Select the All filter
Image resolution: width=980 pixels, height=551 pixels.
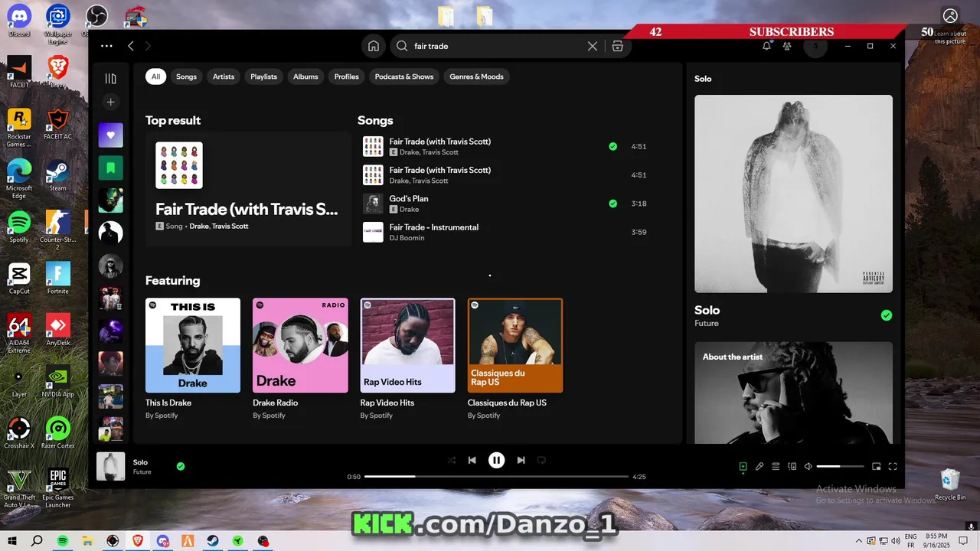pyautogui.click(x=155, y=77)
